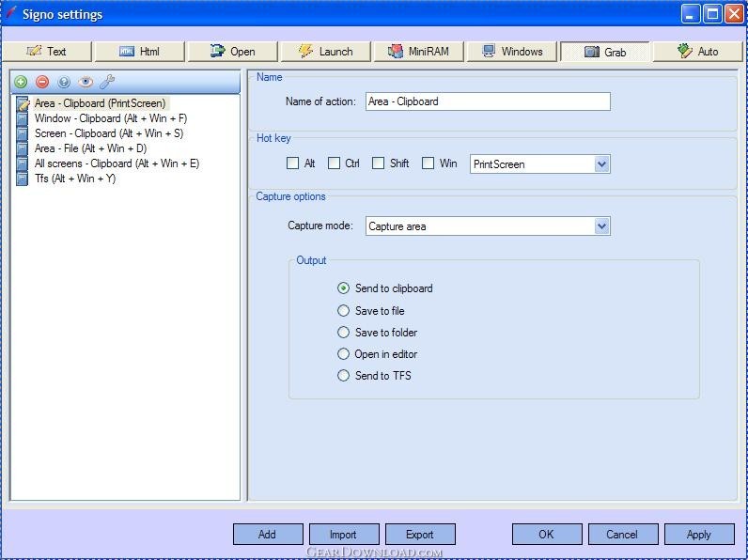Switch to the Html tab
Viewport: 748px width, 560px height.
[x=139, y=52]
